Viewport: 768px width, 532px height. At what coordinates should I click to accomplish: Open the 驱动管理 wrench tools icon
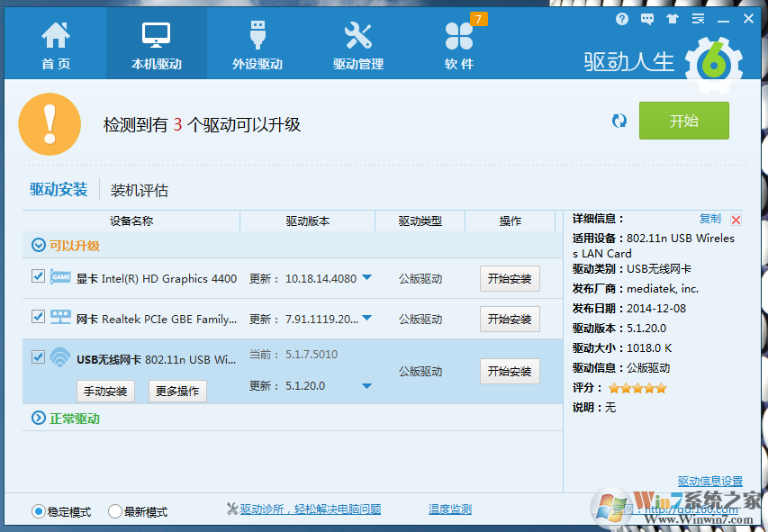pos(358,45)
